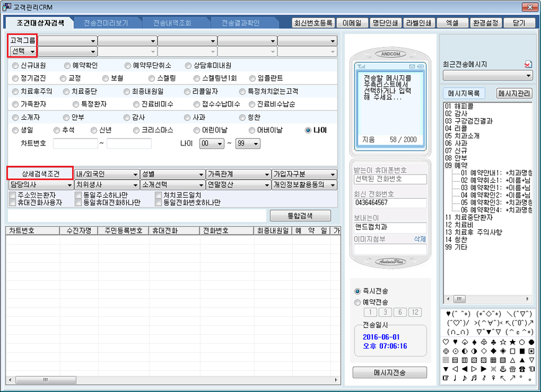541x392 pixels.
Task: Click the 통합검색 button
Action: (300, 216)
